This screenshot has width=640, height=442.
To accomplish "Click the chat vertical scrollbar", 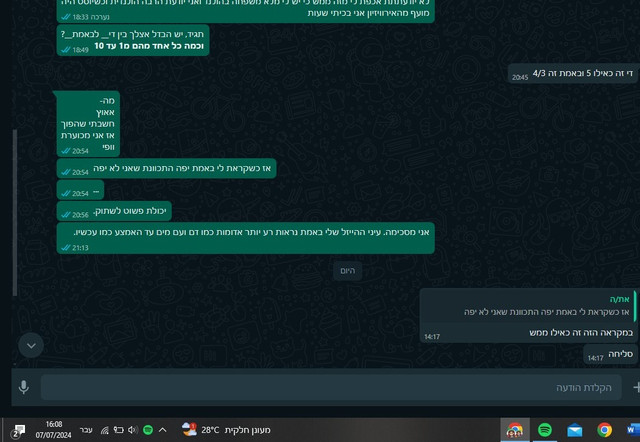I will click(x=15, y=212).
